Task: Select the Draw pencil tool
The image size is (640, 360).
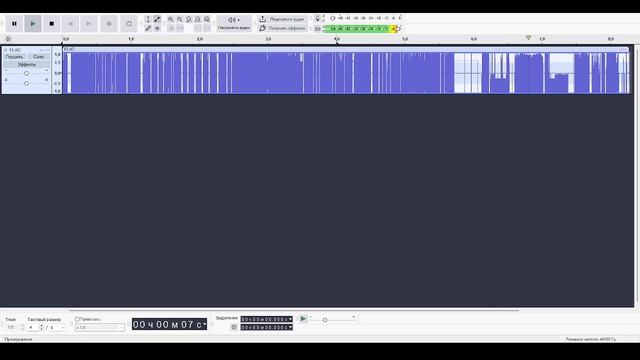Action: pyautogui.click(x=148, y=28)
